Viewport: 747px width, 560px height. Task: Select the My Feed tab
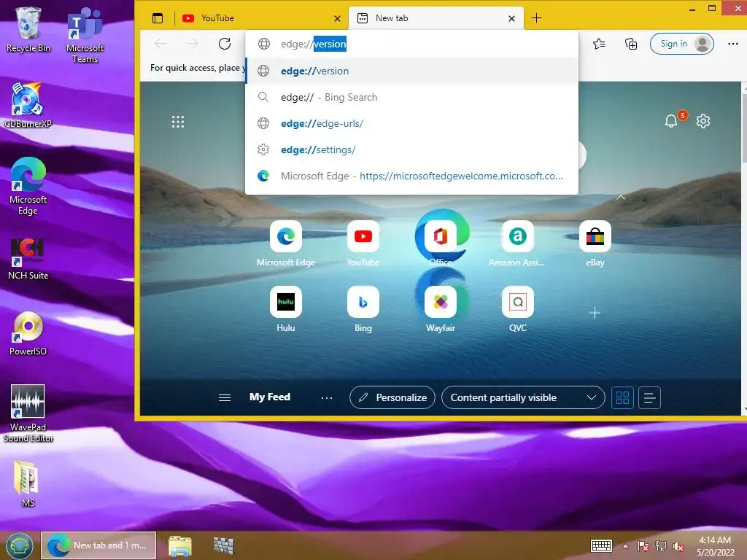[270, 397]
